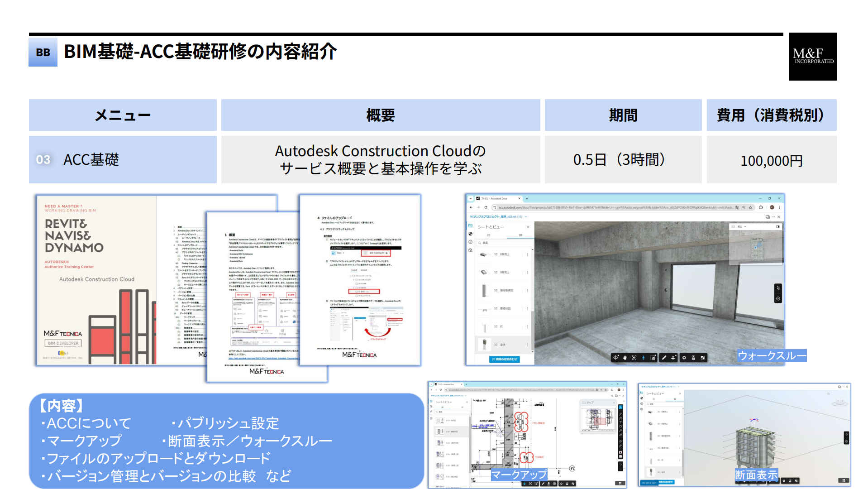Click fill color swatch in Markup right toolbar
The image size is (868, 489).
[620, 456]
